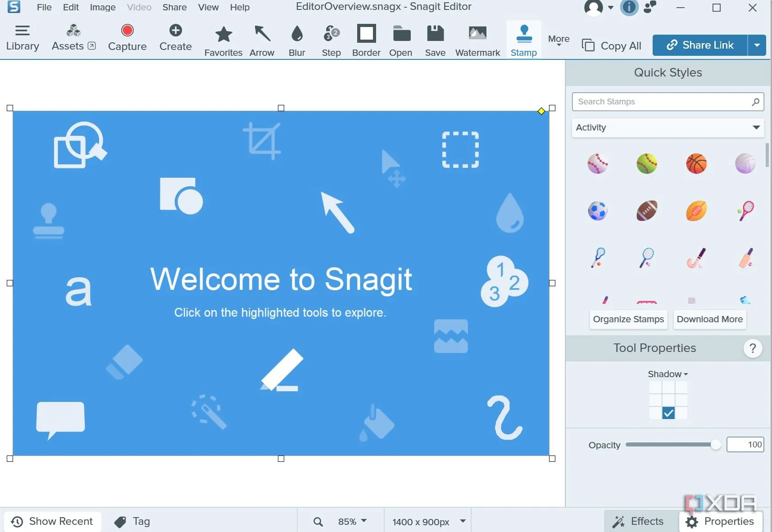Toggle the bottom-center shadow direction checkbox

(x=668, y=413)
